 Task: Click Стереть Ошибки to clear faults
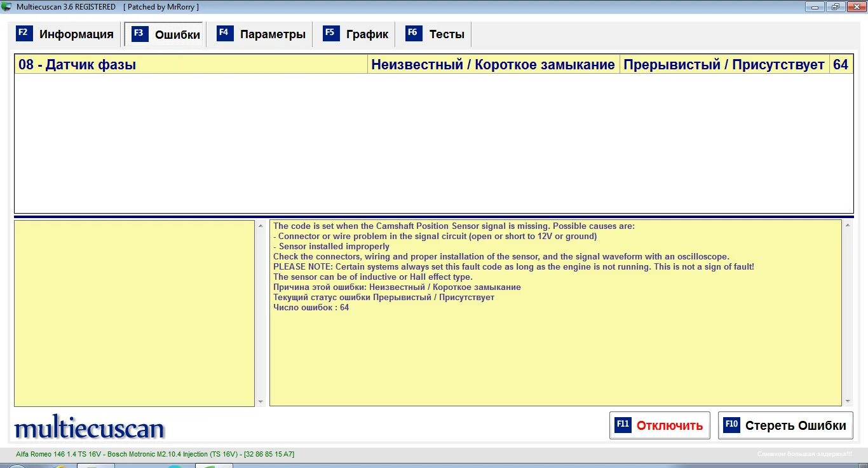pos(785,425)
